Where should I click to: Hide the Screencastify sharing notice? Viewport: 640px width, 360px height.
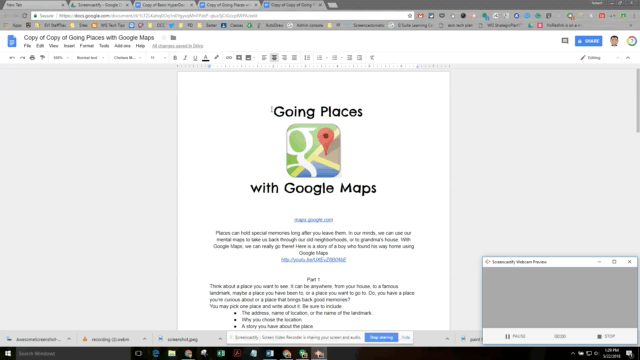point(406,338)
